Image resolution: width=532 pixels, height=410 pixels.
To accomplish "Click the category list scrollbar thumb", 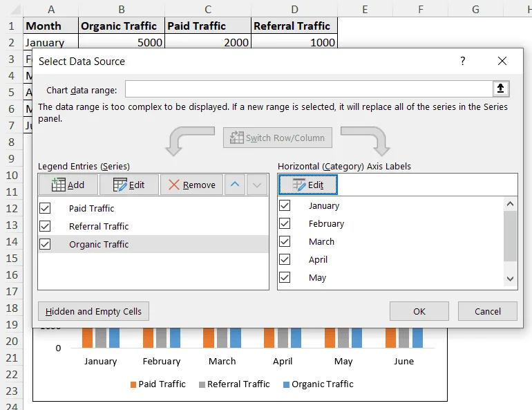I will (x=510, y=236).
